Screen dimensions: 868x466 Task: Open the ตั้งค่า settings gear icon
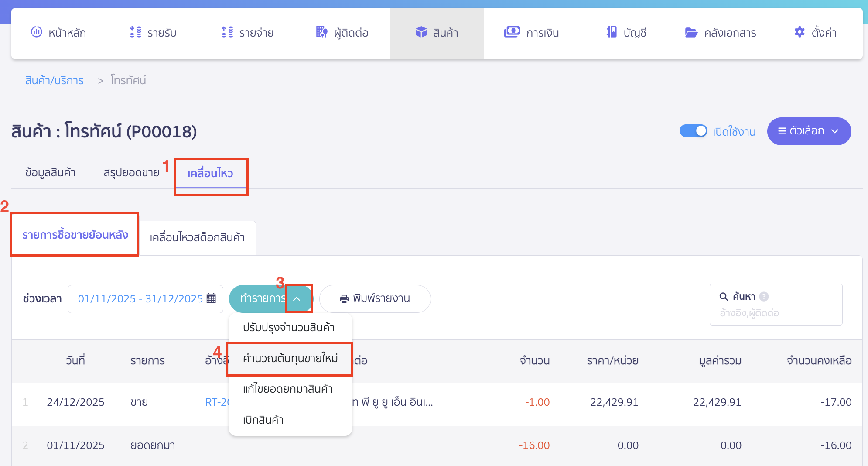[800, 32]
